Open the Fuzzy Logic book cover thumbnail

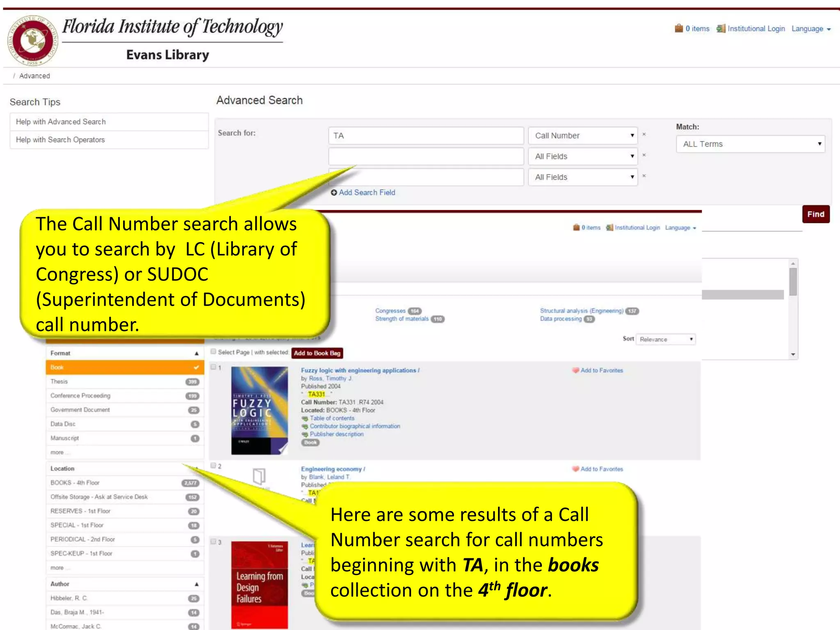click(259, 411)
